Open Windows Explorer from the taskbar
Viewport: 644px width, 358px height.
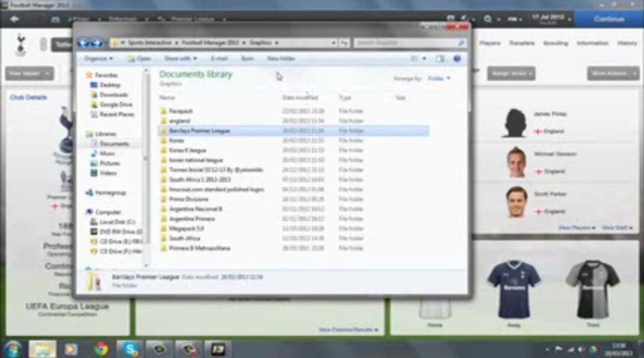[x=42, y=349]
